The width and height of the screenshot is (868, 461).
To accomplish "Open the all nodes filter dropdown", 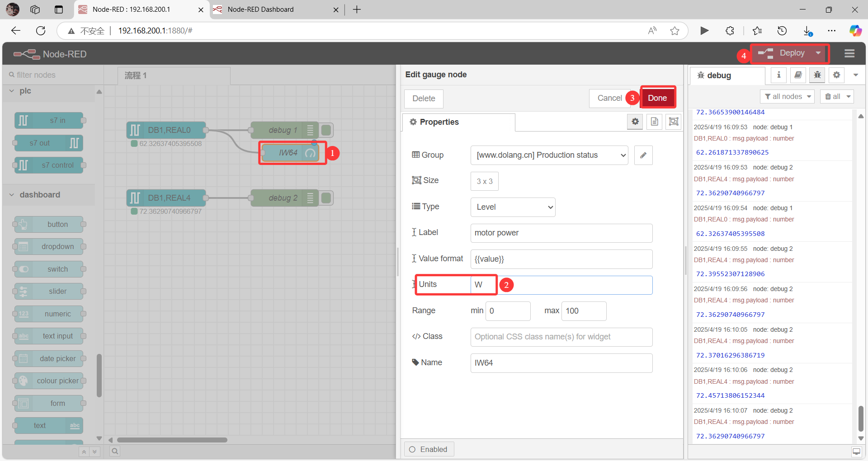I will (787, 96).
